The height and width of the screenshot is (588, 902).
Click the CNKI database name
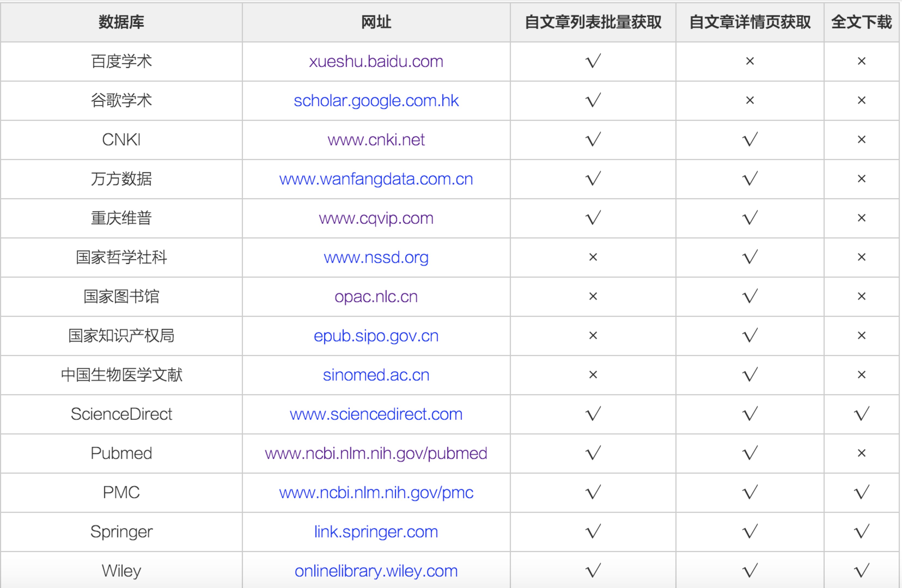tap(121, 140)
